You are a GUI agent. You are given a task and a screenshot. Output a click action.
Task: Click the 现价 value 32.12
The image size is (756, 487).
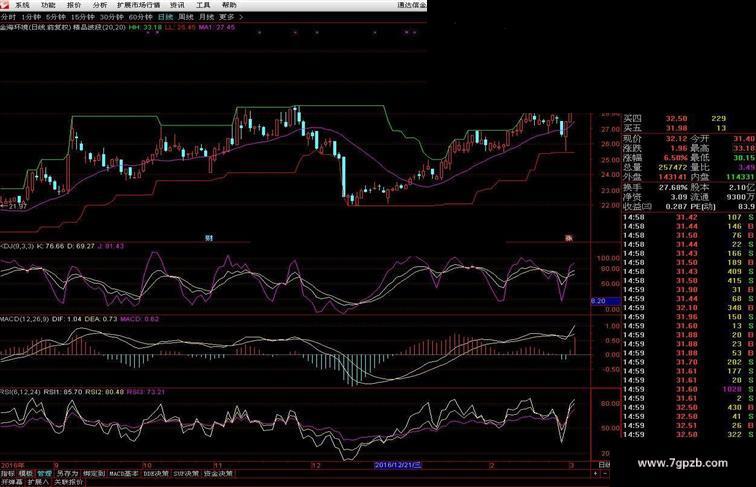[676, 138]
